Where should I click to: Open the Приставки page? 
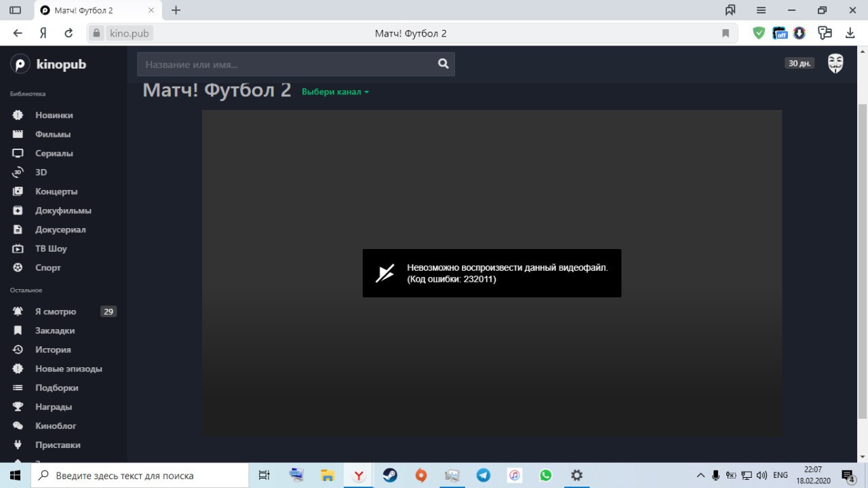point(58,445)
